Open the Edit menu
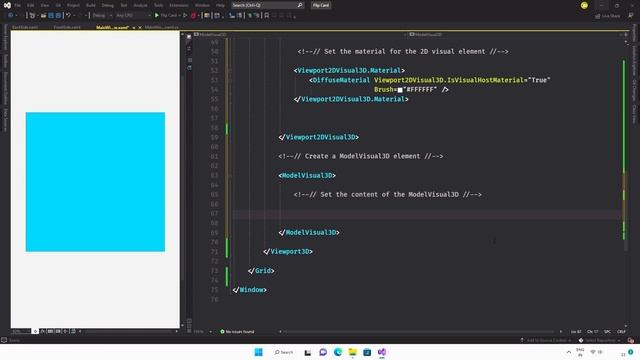Viewport: 640px width, 360px height. [31, 5]
